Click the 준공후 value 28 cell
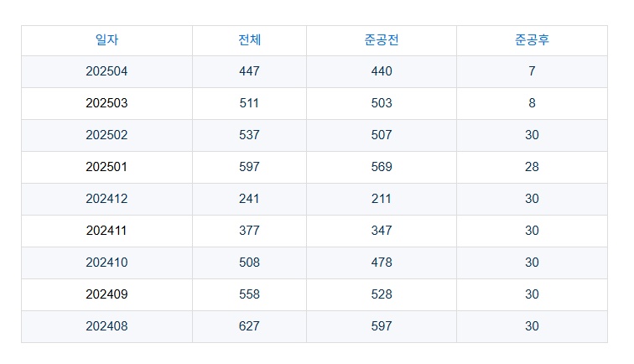The image size is (634, 364). pos(532,168)
